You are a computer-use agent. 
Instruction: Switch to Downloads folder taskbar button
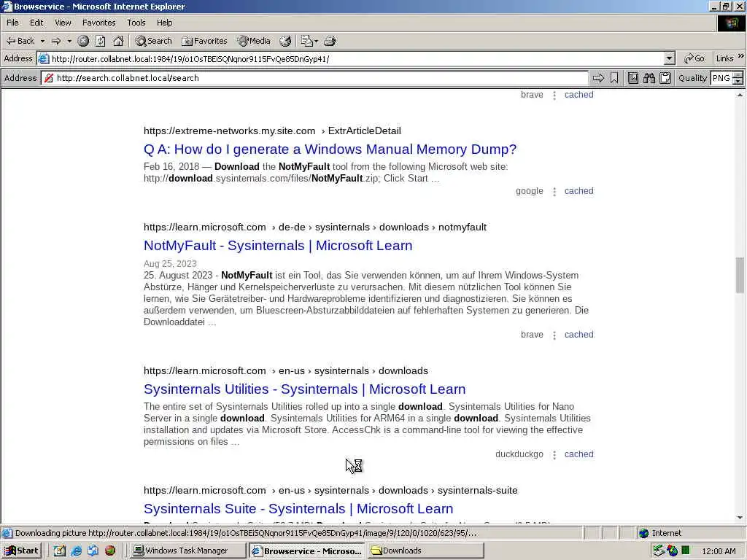coord(426,551)
